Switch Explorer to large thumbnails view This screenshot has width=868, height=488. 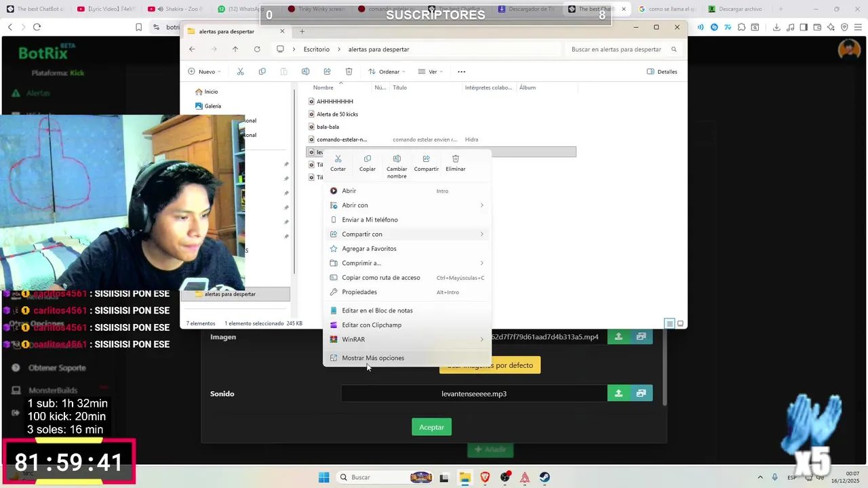pos(680,323)
